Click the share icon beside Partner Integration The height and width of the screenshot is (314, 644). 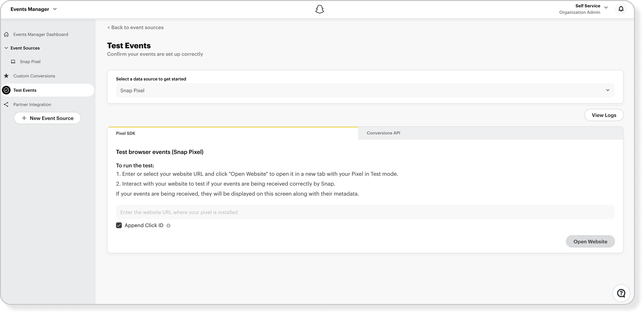pyautogui.click(x=6, y=104)
